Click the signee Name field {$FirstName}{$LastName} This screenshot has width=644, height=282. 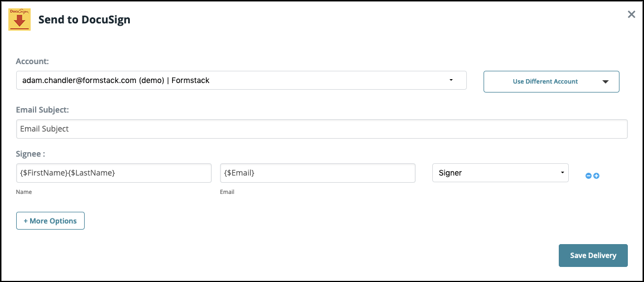[114, 173]
